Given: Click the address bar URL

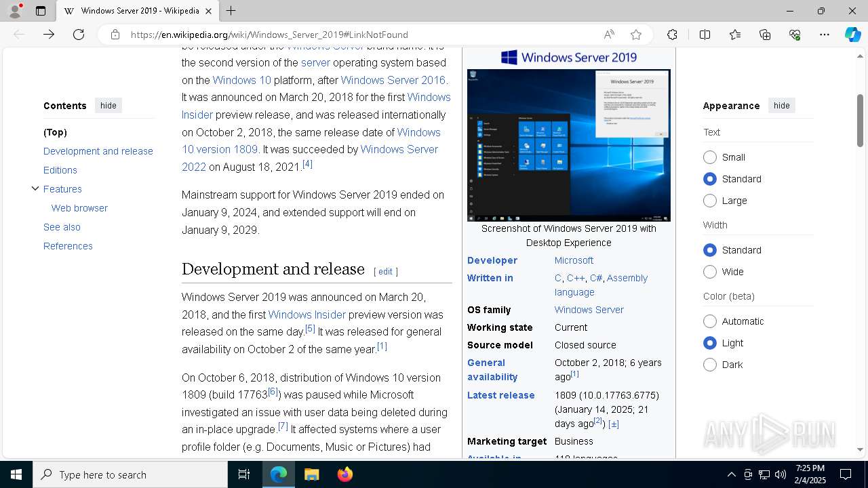Looking at the screenshot, I should tap(269, 35).
